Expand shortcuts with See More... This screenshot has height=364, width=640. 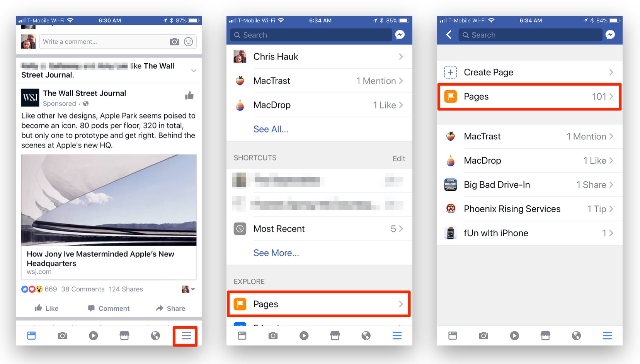pos(276,253)
